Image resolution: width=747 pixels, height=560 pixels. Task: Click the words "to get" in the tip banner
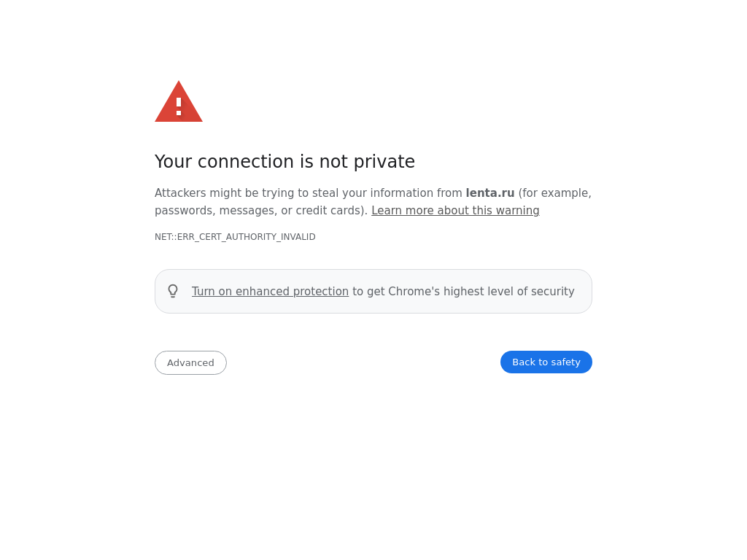(368, 292)
